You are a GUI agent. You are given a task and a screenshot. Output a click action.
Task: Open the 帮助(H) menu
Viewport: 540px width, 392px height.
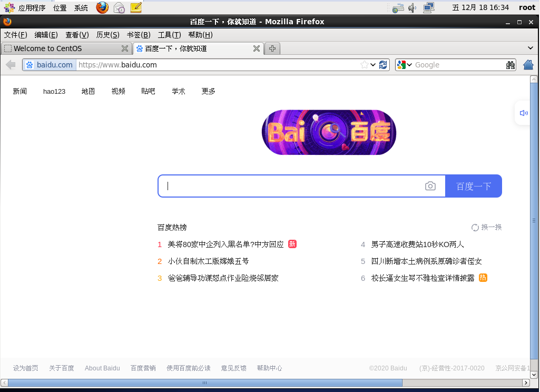pyautogui.click(x=200, y=35)
